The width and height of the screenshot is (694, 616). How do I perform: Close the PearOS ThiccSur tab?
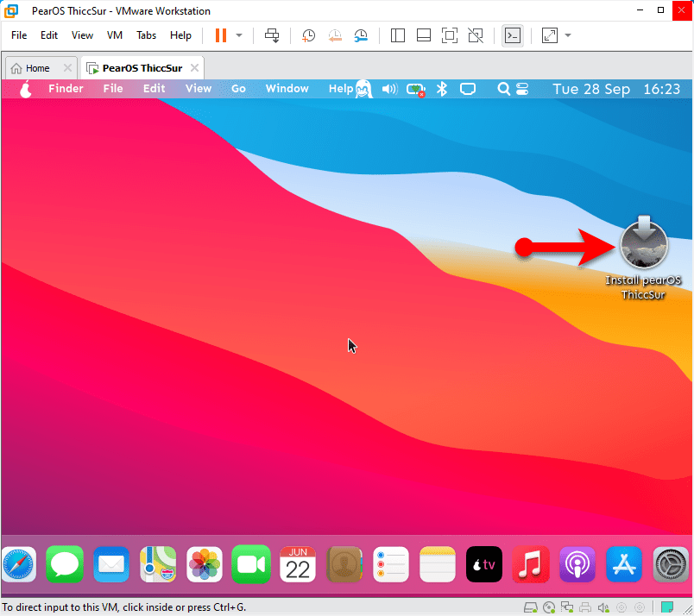coord(194,67)
